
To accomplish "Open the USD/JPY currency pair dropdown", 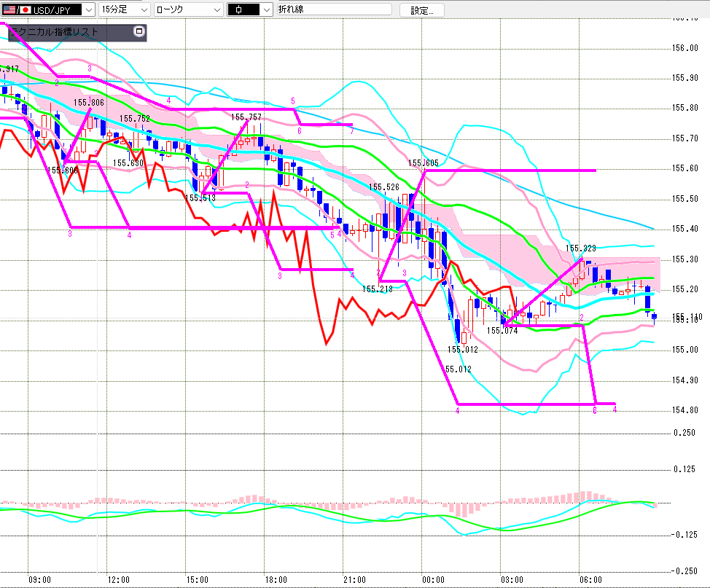I will [x=87, y=9].
